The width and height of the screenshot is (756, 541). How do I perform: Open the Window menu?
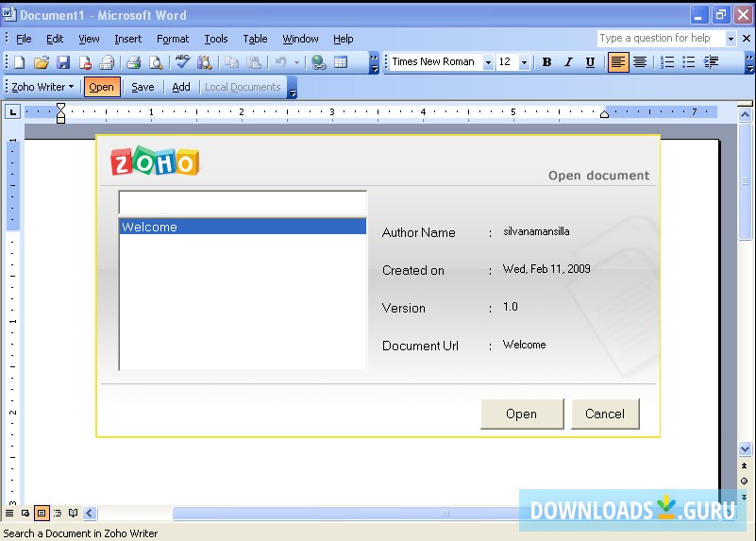click(x=300, y=39)
